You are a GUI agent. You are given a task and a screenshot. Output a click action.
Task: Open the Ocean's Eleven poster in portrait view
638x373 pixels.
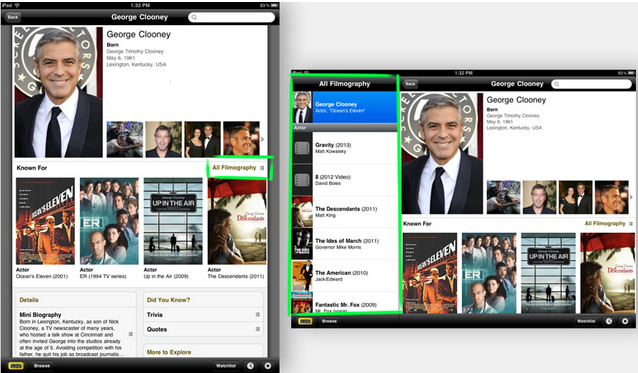pyautogui.click(x=45, y=221)
